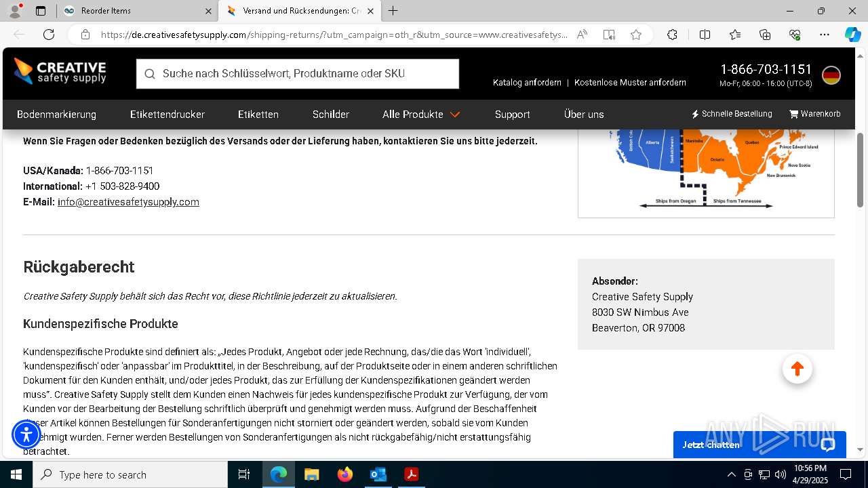Screen dimensions: 868x488
Task: Open Adobe Acrobat from taskbar
Action: click(411, 474)
